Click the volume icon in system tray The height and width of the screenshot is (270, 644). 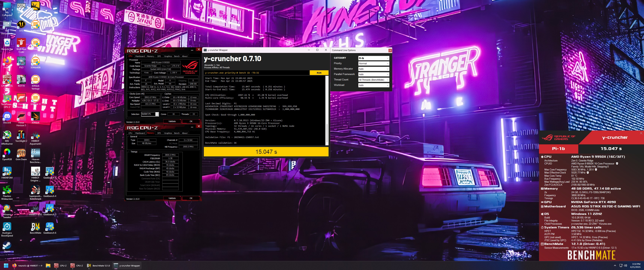pos(625,266)
